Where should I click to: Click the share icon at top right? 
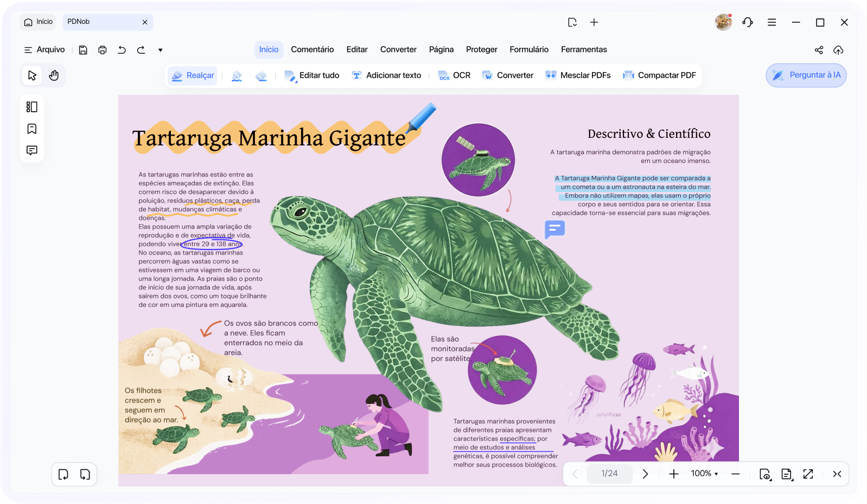[819, 50]
